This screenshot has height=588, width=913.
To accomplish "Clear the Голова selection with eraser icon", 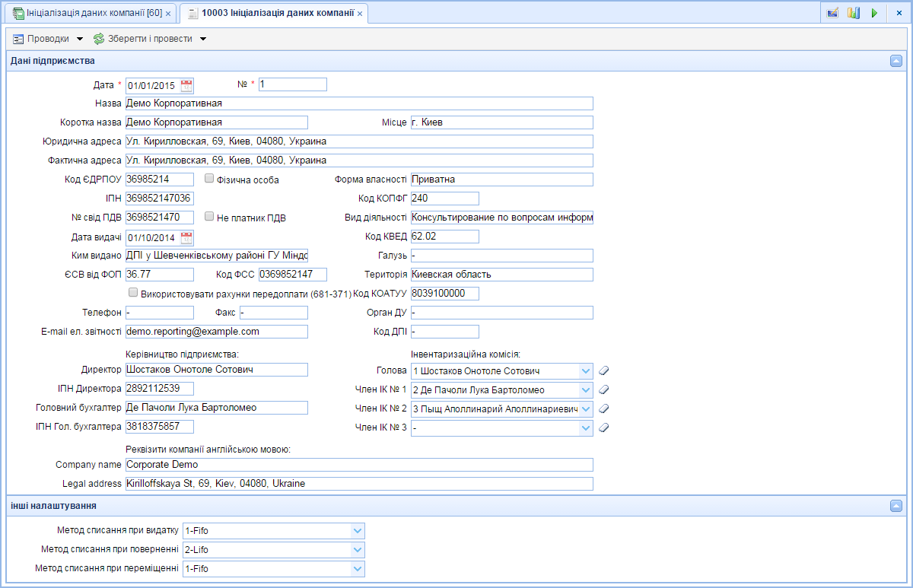I will pyautogui.click(x=604, y=370).
